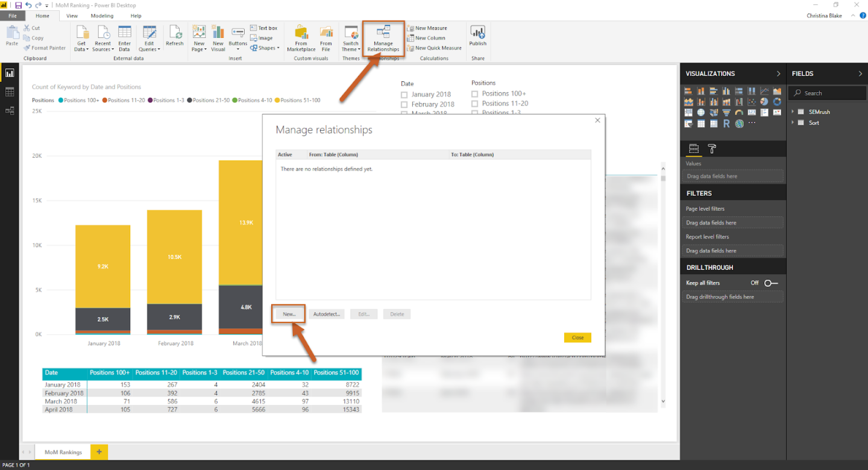The width and height of the screenshot is (868, 470).
Task: Select the MoM Rankings page tab
Action: tap(63, 452)
